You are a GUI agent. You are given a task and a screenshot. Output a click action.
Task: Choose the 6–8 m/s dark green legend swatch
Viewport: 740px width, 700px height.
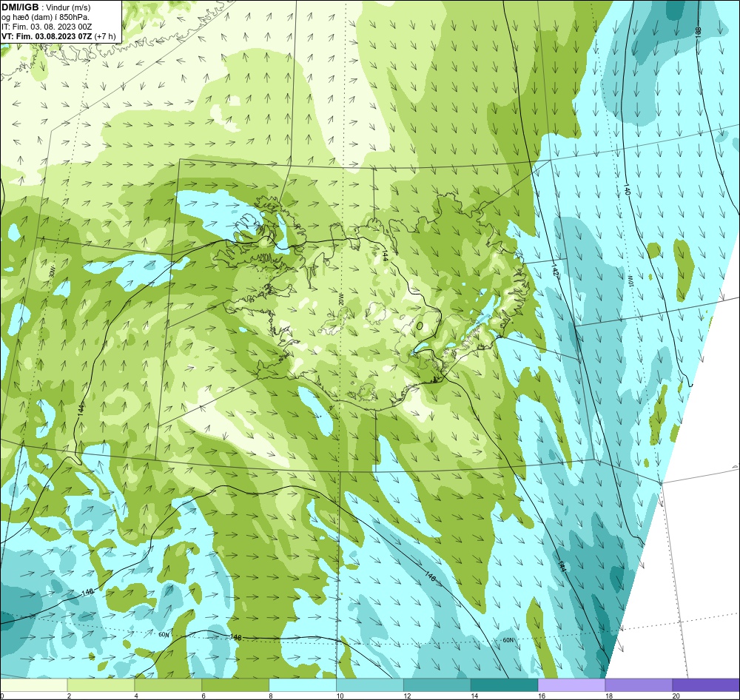[235, 685]
